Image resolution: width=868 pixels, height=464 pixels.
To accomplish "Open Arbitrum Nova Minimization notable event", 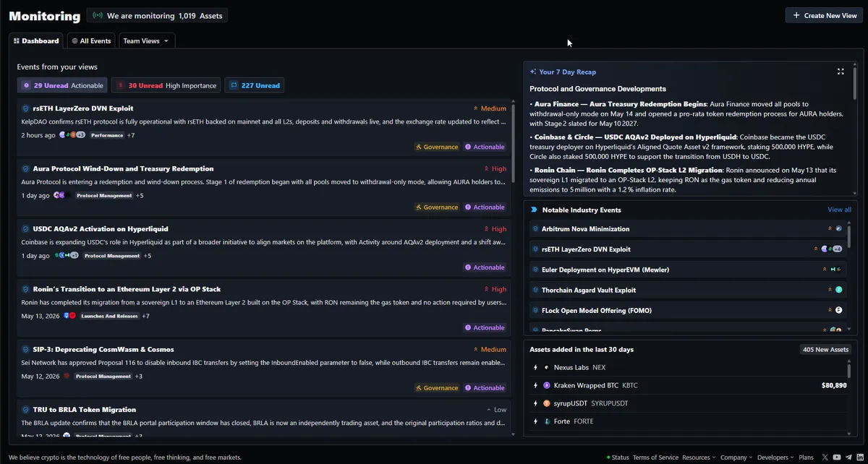I will click(x=585, y=229).
